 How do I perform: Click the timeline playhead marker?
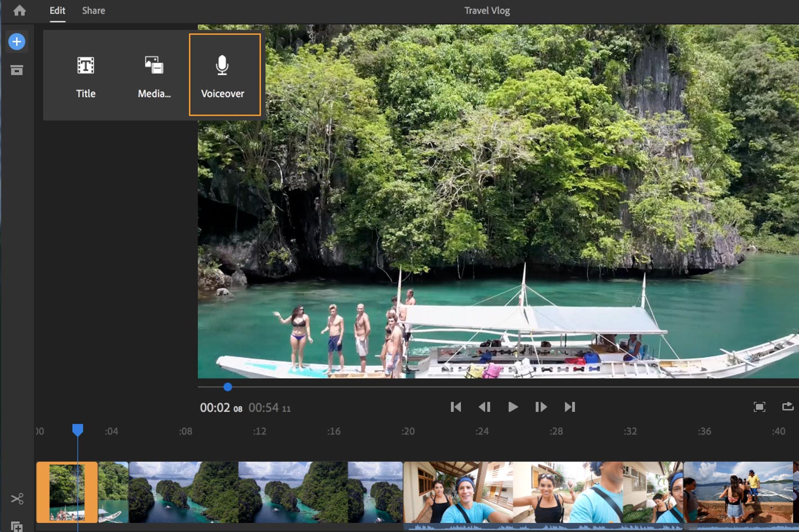click(x=78, y=430)
